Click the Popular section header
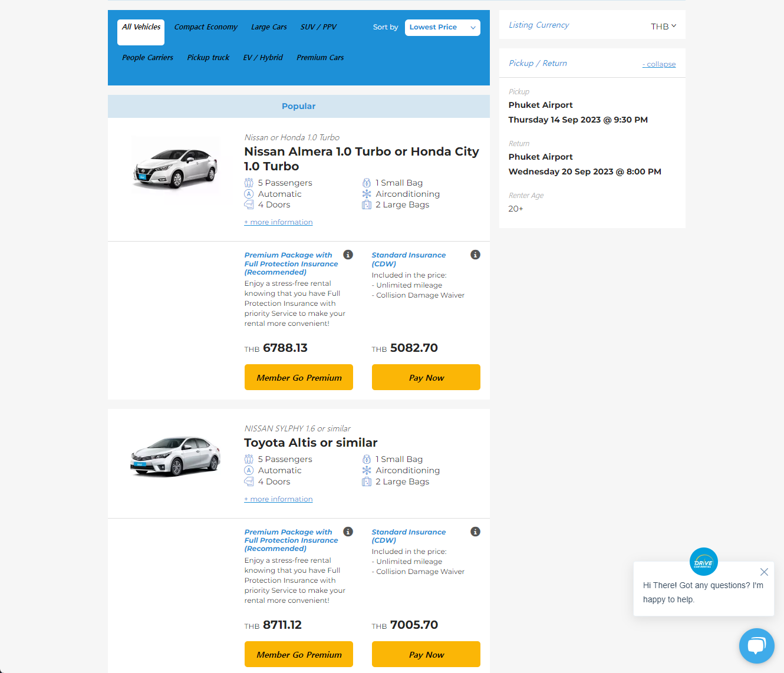784x673 pixels. [299, 106]
